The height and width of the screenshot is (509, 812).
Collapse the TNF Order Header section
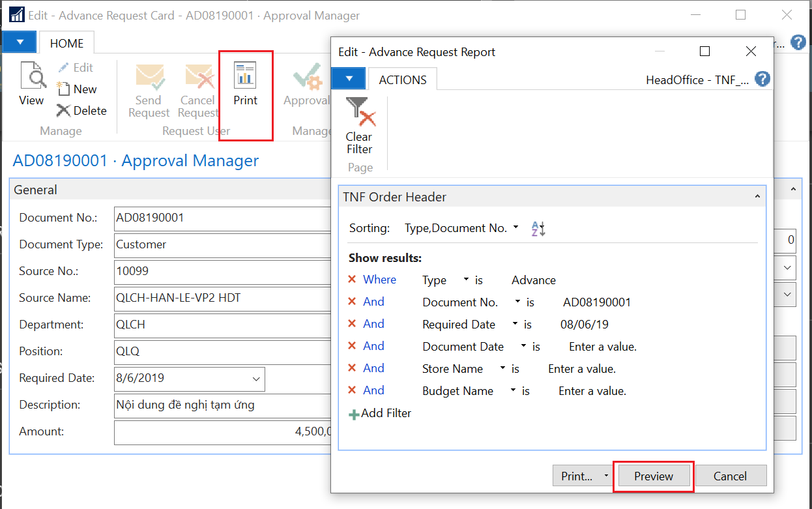pos(757,197)
